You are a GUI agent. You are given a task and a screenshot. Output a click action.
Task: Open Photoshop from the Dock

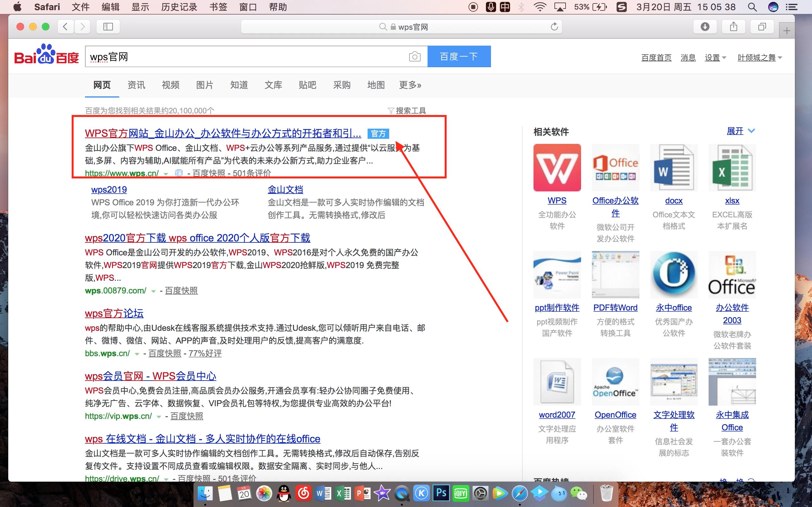(x=442, y=493)
